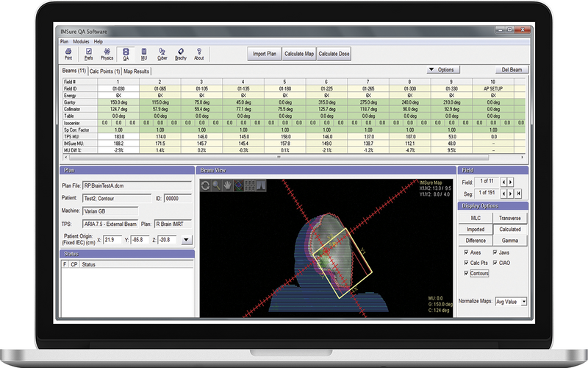Click the rotate/refresh icon in Beam View
Viewport: 588px width, 368px height.
207,185
